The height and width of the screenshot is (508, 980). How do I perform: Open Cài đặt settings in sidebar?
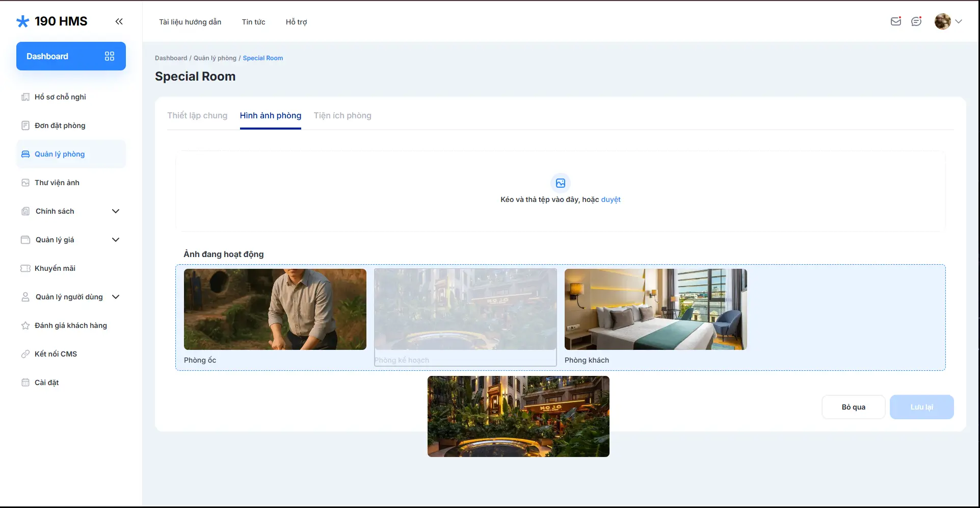click(46, 383)
